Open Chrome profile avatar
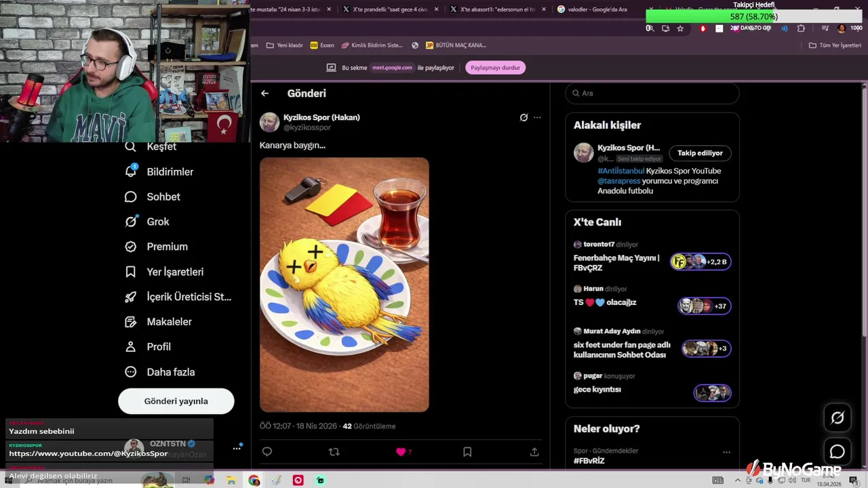868x488 pixels. [842, 28]
